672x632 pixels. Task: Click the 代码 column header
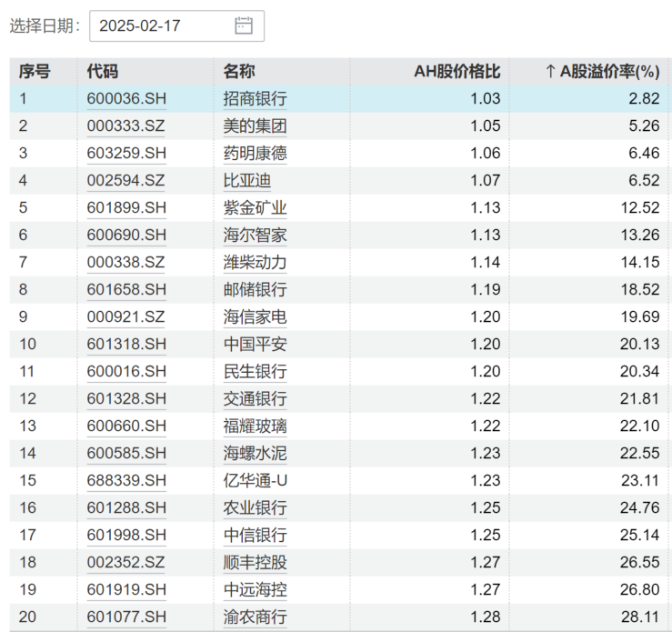103,72
